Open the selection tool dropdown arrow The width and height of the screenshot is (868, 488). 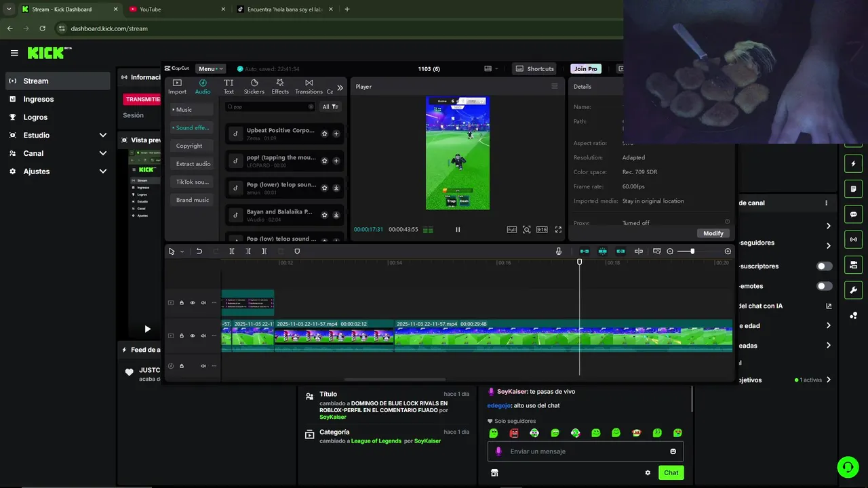pyautogui.click(x=182, y=252)
